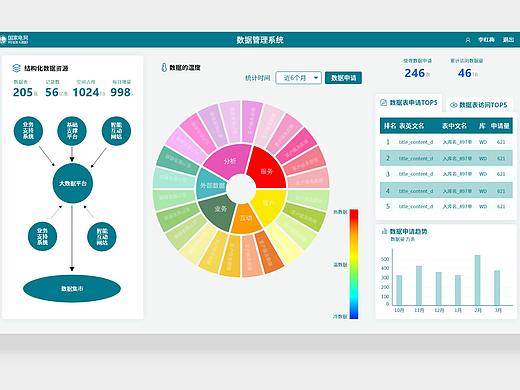
Task: Click the 11月 bar in trend chart
Action: 419,285
